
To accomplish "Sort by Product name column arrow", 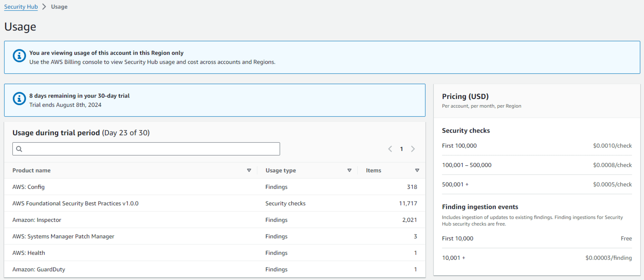I will pos(249,170).
